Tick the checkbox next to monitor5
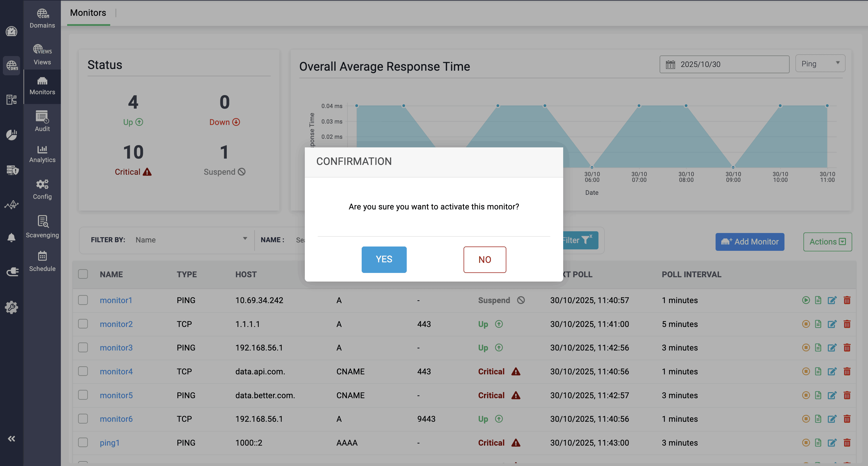This screenshot has width=868, height=466. coord(83,395)
